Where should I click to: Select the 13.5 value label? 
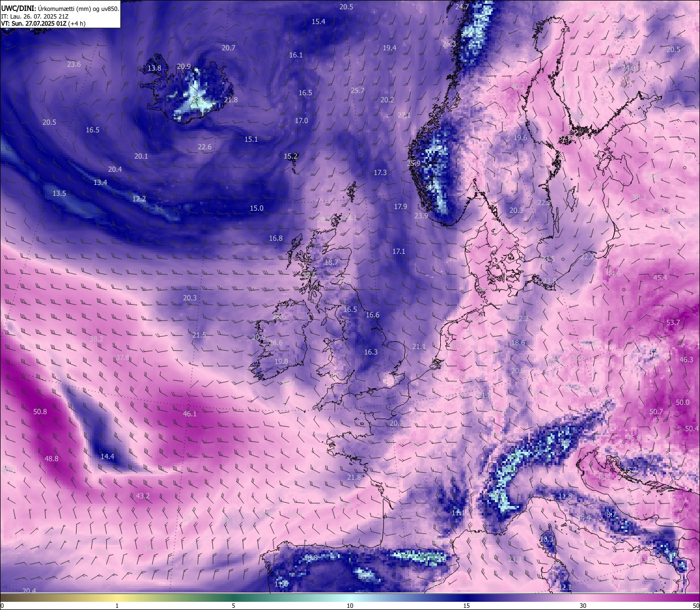click(x=59, y=194)
